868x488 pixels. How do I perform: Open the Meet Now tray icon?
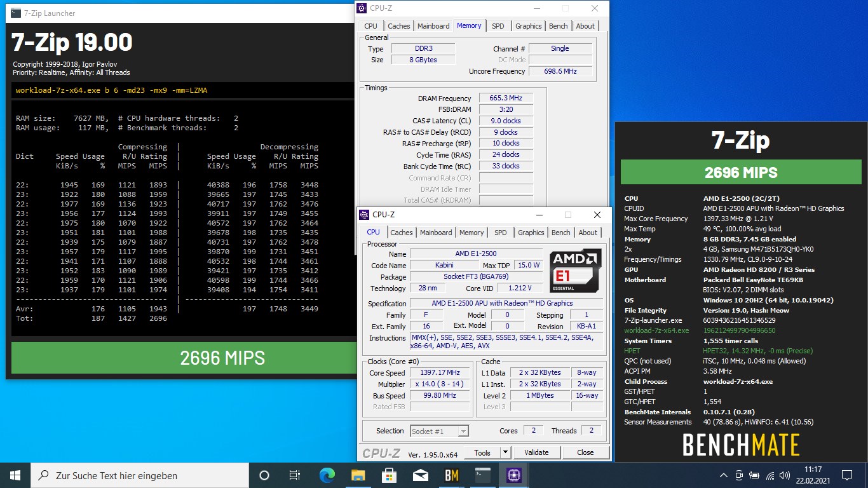coord(739,475)
